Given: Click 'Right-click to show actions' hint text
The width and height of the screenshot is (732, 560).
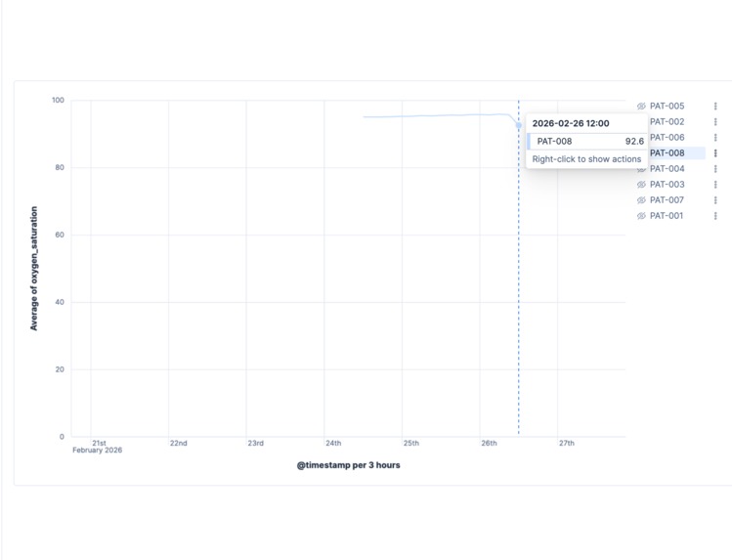Looking at the screenshot, I should pos(586,159).
